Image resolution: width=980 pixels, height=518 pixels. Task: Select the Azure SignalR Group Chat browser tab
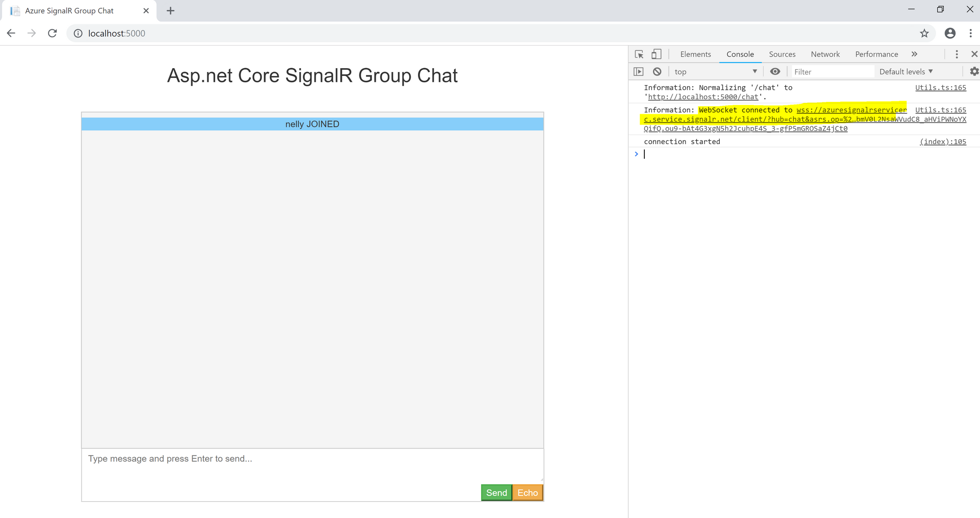coord(78,11)
